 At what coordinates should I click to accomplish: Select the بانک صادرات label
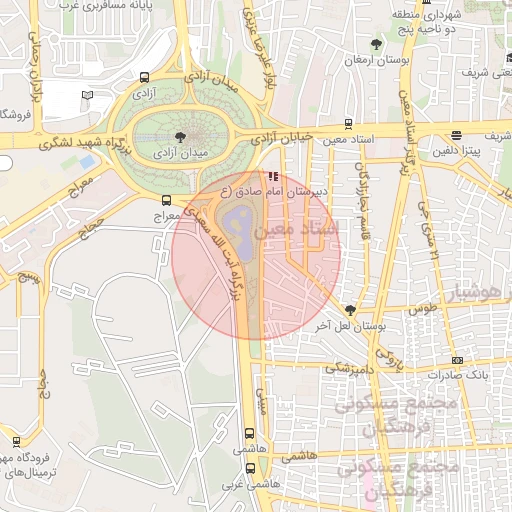(x=458, y=375)
